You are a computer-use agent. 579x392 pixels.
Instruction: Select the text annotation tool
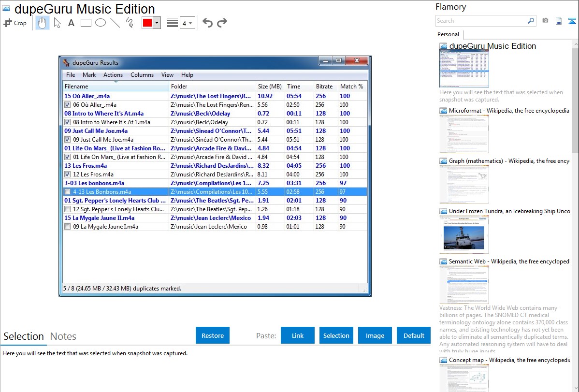click(71, 23)
